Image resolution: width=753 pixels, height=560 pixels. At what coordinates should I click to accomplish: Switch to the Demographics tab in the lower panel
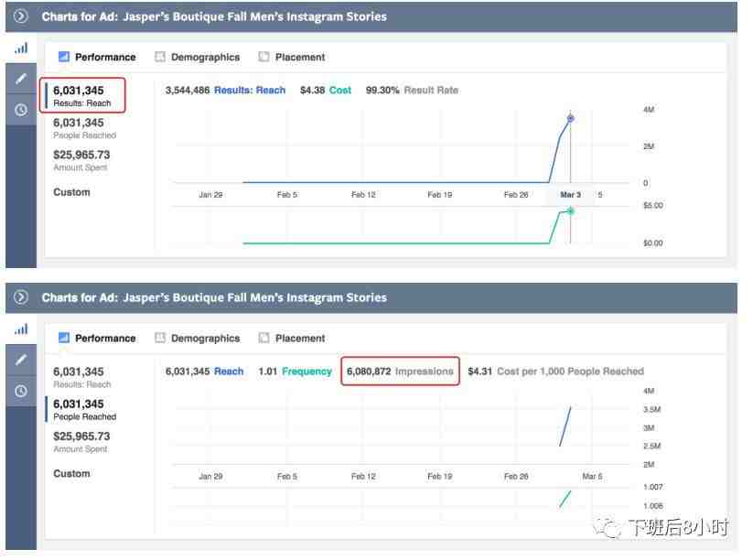coord(197,338)
